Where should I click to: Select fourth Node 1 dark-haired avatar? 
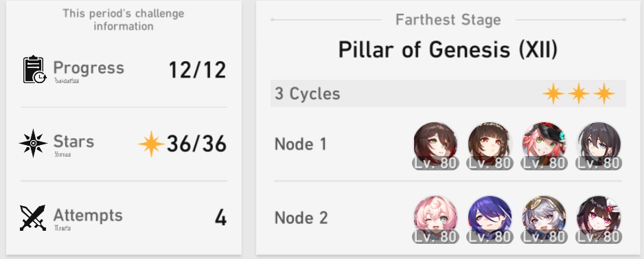[599, 146]
